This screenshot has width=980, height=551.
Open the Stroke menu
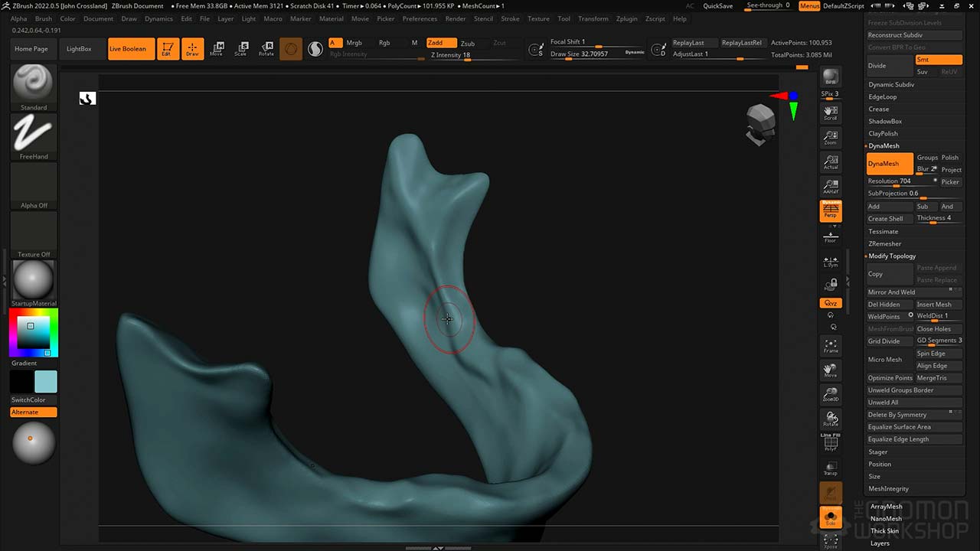tap(510, 18)
